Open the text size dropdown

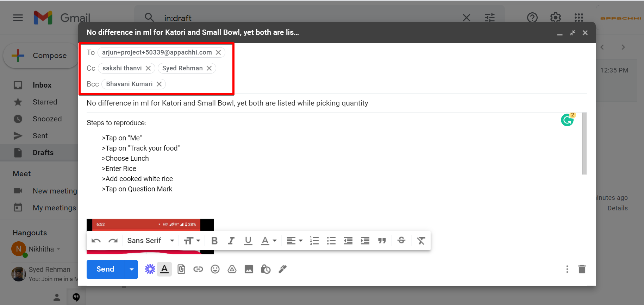click(x=192, y=241)
